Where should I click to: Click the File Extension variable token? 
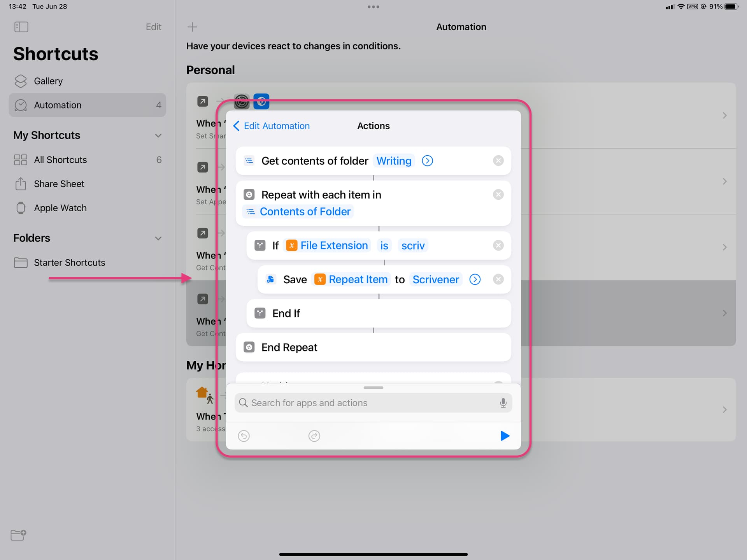pos(327,246)
